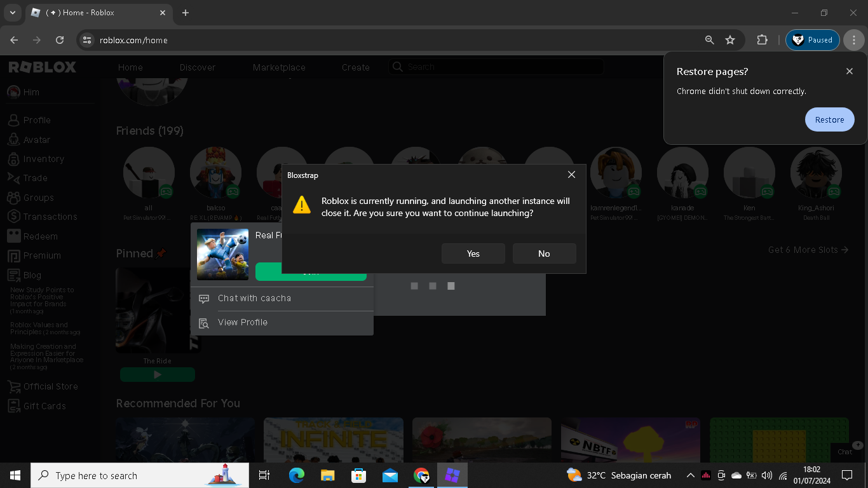Open friend King_Ashori's avatar
The width and height of the screenshot is (868, 488).
[816, 173]
